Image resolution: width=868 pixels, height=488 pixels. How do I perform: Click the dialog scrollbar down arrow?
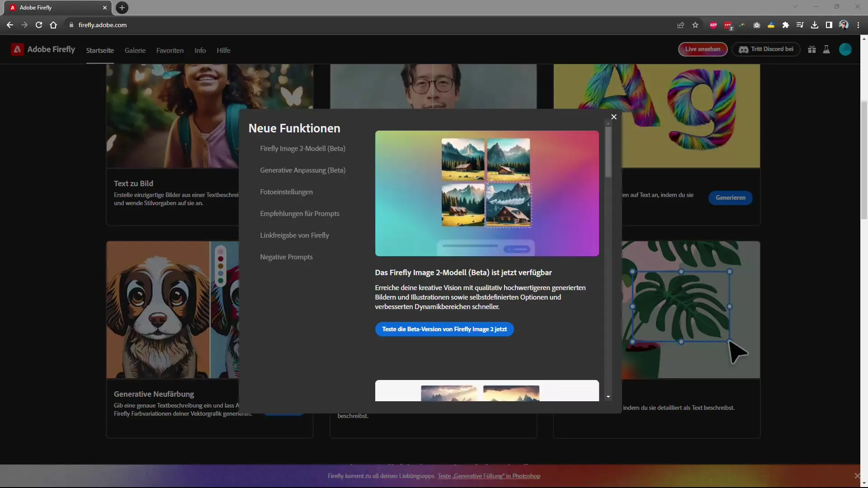(x=608, y=397)
